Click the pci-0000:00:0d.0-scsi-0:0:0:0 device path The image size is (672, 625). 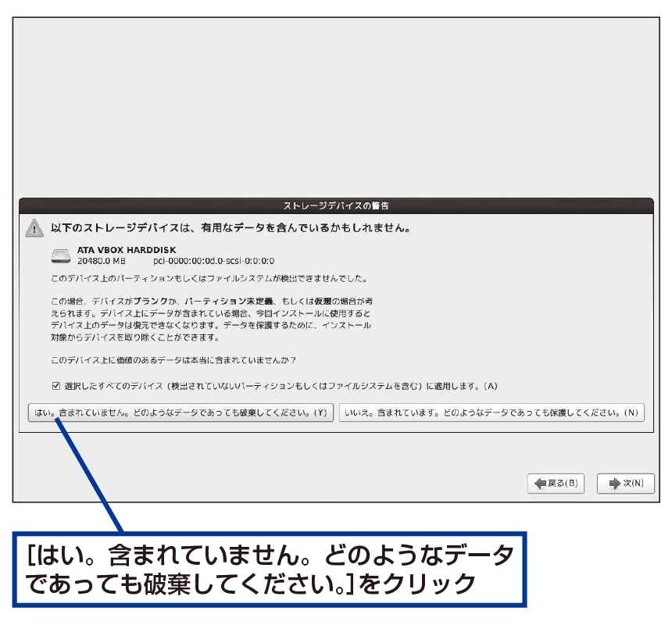point(214,261)
